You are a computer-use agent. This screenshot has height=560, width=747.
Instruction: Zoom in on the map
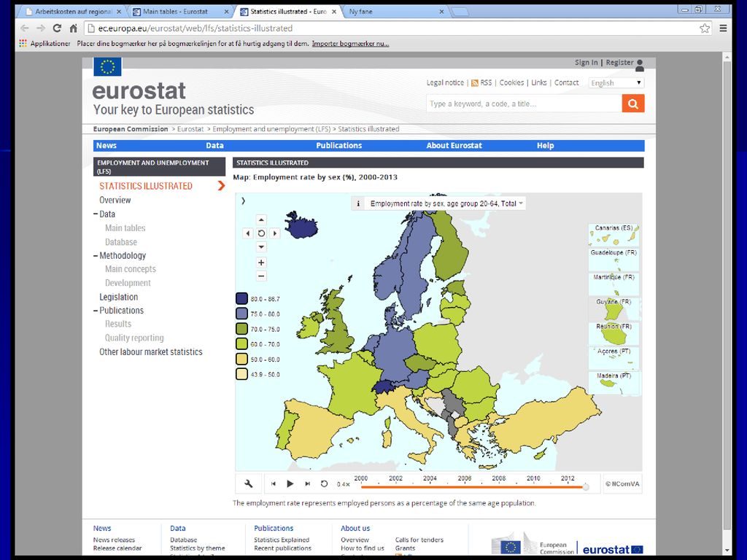[x=261, y=262]
